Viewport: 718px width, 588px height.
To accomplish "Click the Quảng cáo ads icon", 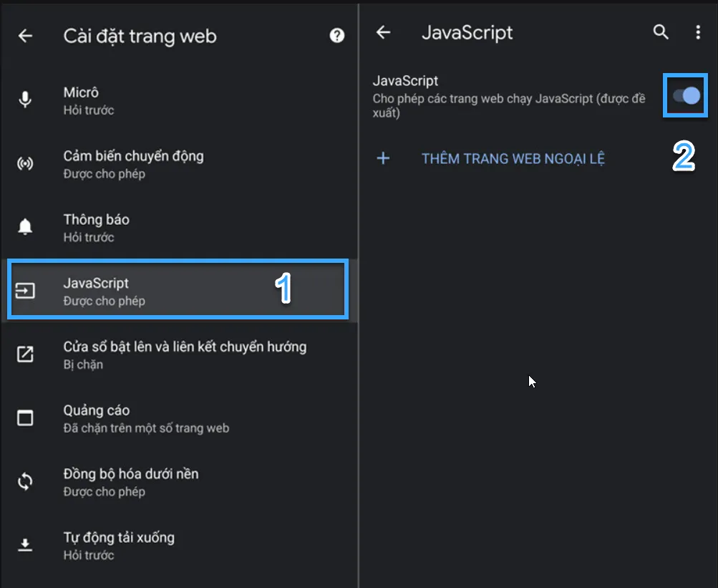I will pyautogui.click(x=26, y=418).
